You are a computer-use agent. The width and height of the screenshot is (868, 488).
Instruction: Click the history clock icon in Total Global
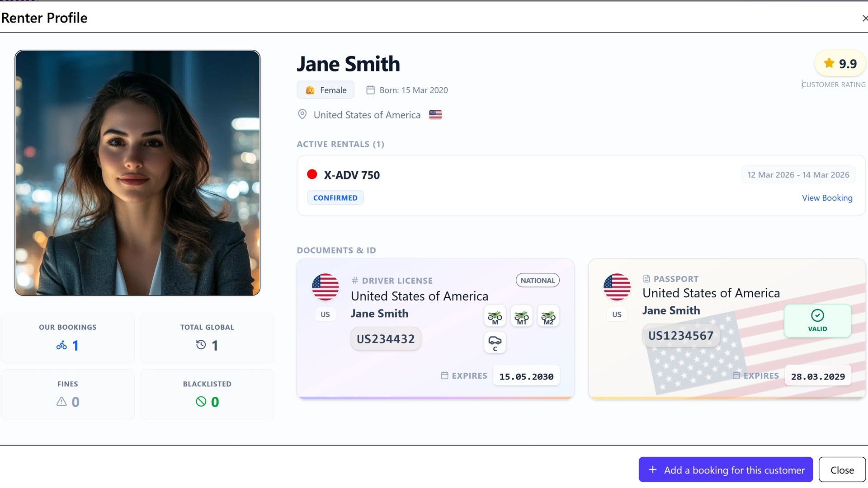pyautogui.click(x=201, y=345)
